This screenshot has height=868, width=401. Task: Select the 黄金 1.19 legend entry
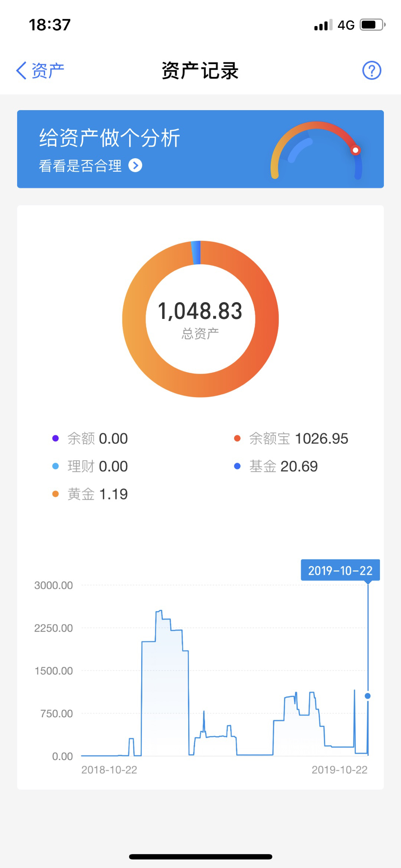point(90,494)
